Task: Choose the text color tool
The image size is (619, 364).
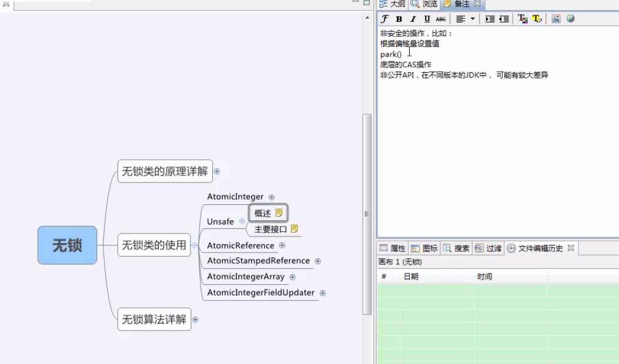Action: click(523, 19)
